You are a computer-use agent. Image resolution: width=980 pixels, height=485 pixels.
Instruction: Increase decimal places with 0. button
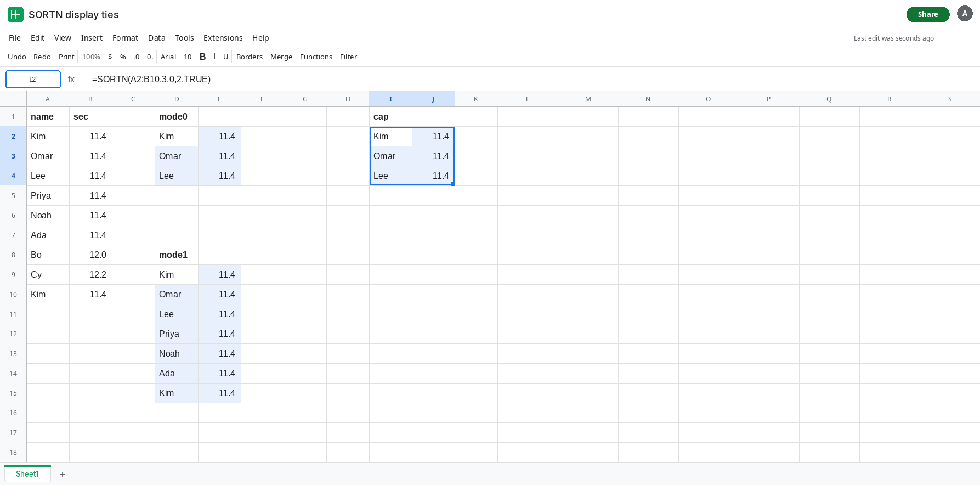click(x=150, y=57)
